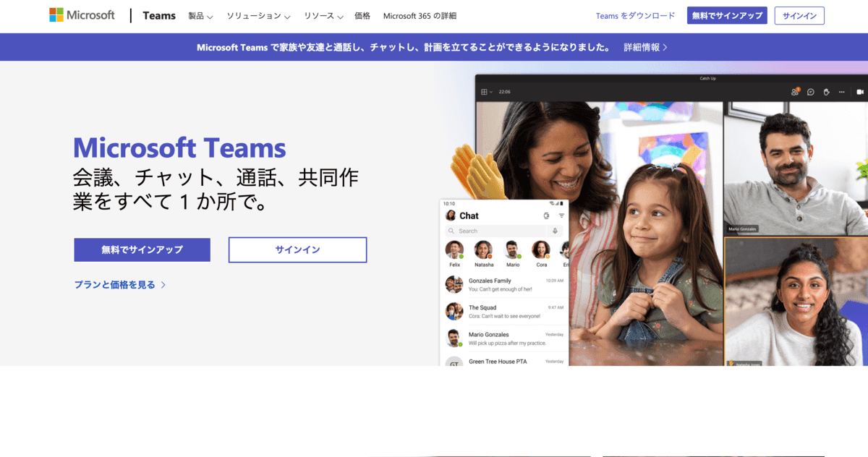Open the ellipsis more-options menu in meeting controls

pos(841,92)
